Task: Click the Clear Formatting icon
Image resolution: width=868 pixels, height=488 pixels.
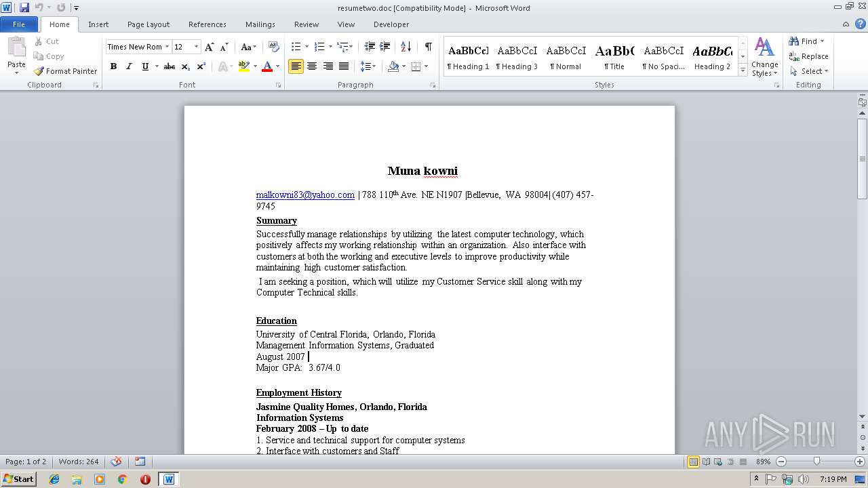Action: (274, 47)
